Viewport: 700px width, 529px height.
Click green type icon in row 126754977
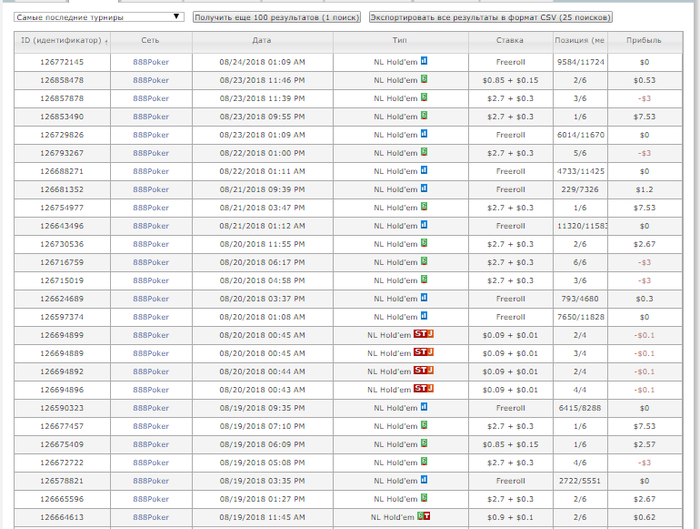(424, 207)
